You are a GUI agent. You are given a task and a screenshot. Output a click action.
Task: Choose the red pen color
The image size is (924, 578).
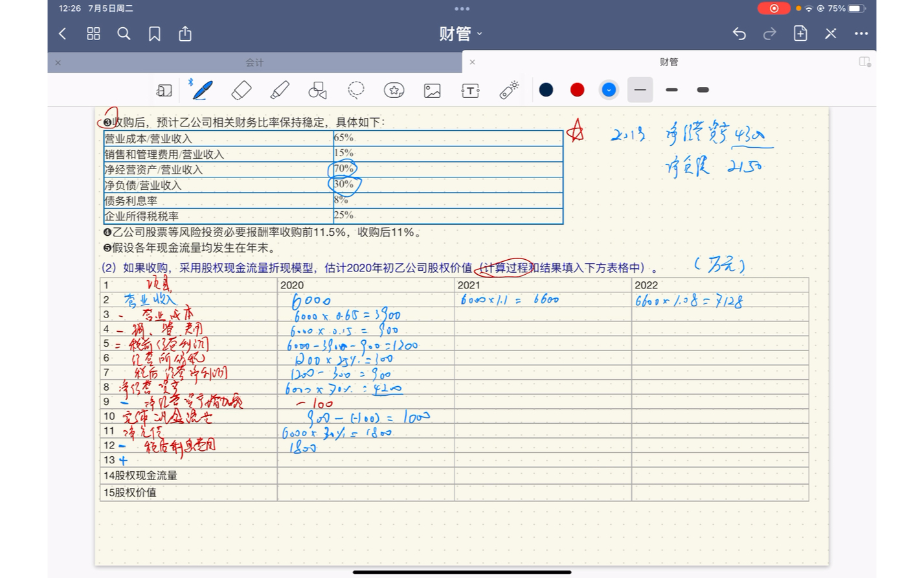click(577, 90)
